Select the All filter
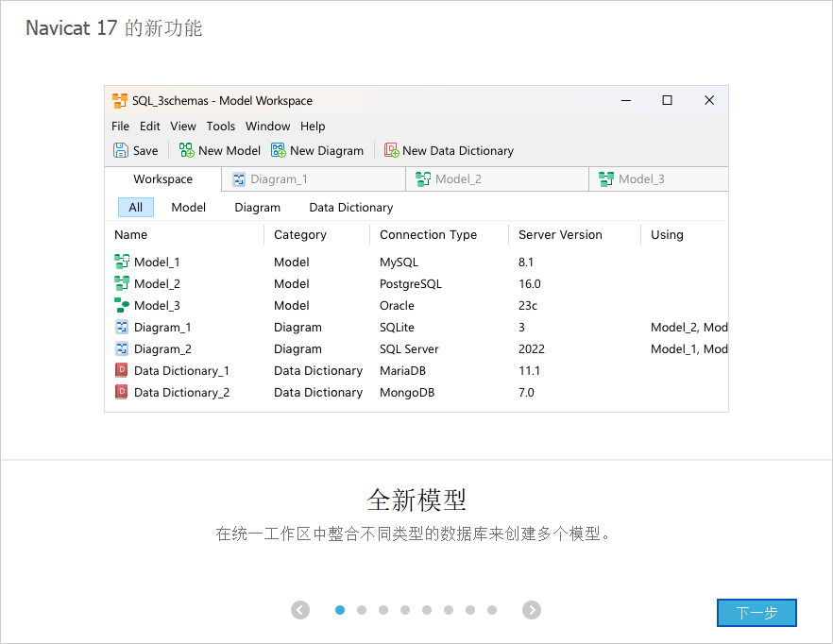The height and width of the screenshot is (644, 833). pos(136,207)
